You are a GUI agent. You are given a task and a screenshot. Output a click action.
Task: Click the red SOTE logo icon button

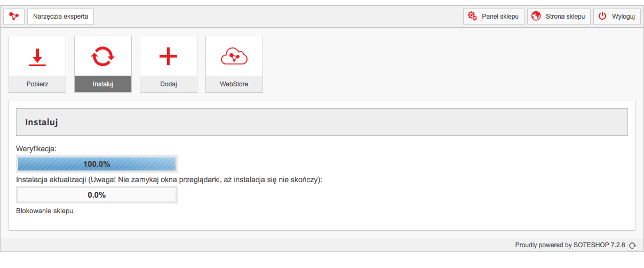pos(14,16)
